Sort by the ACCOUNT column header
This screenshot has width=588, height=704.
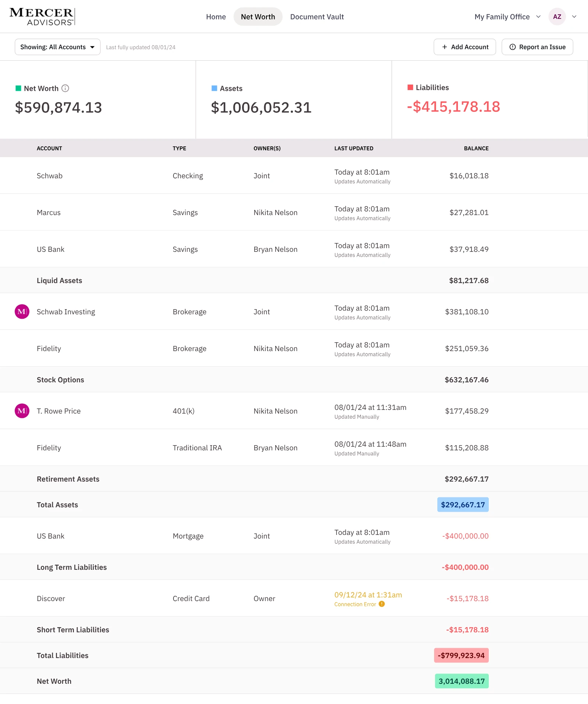49,148
